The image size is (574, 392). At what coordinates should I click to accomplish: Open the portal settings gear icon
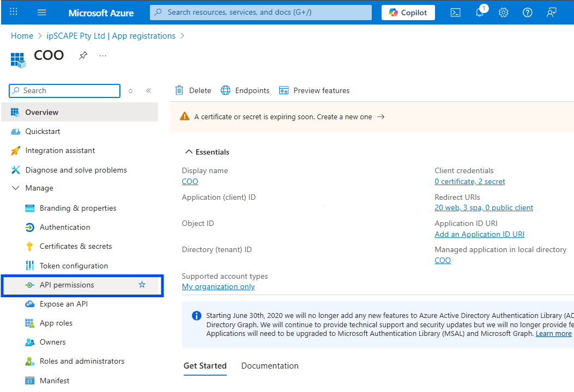[x=503, y=13]
